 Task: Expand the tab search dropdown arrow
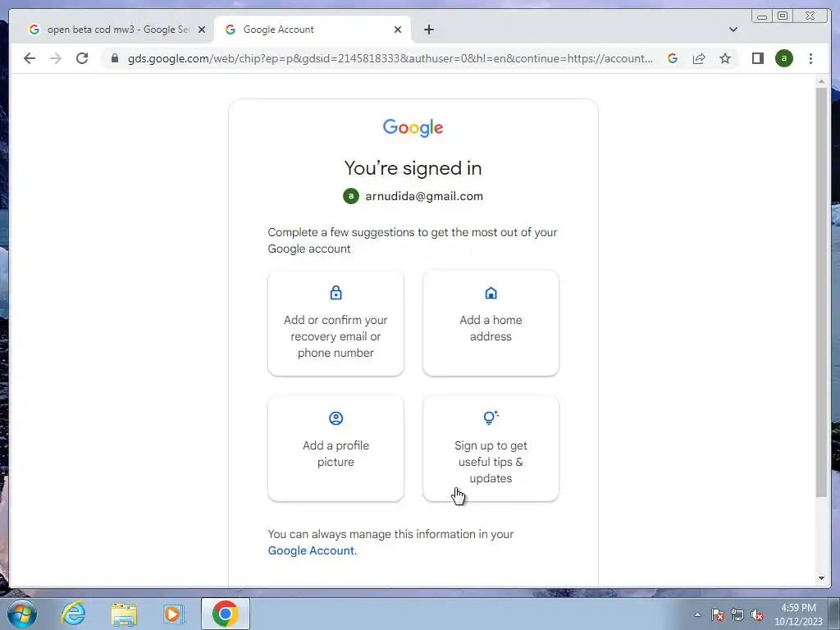pos(733,30)
